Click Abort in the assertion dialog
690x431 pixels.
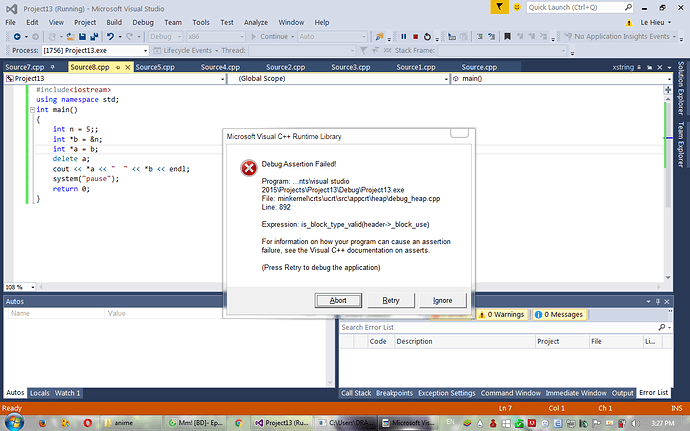tap(338, 300)
